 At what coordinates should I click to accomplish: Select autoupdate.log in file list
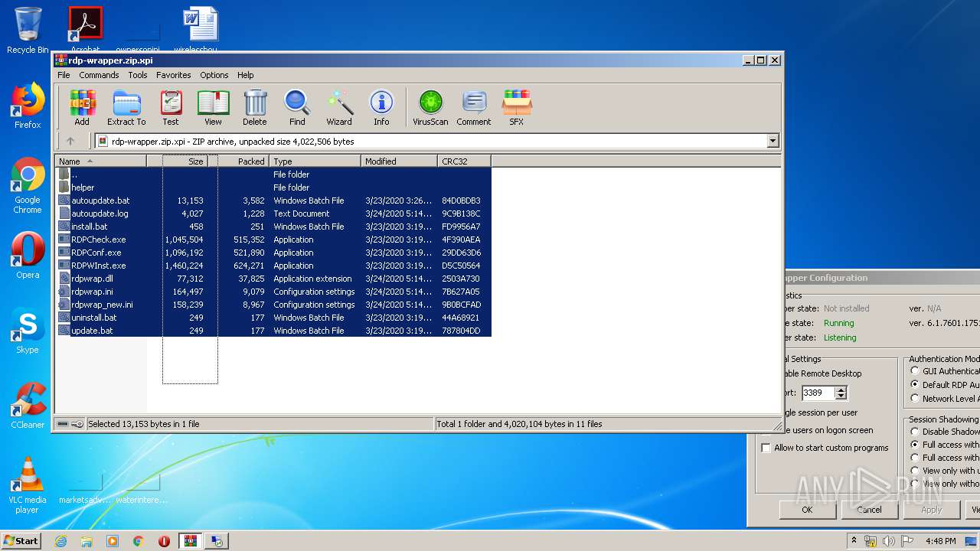[x=273, y=214]
